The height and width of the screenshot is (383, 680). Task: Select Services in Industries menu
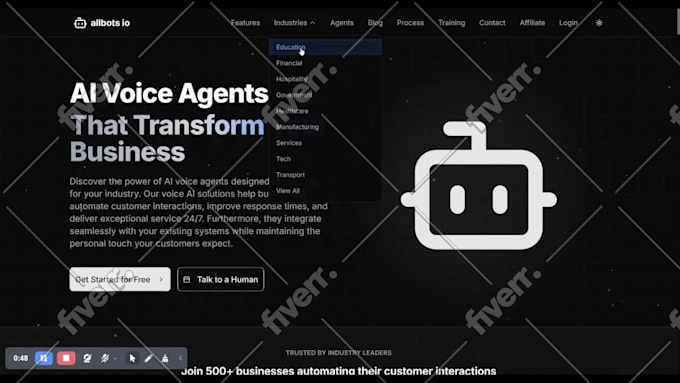pyautogui.click(x=325, y=143)
